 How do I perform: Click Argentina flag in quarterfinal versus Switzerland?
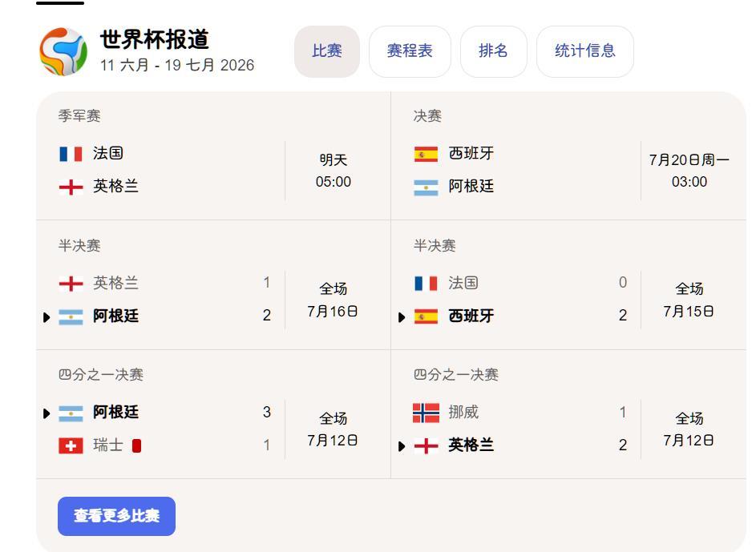(71, 413)
